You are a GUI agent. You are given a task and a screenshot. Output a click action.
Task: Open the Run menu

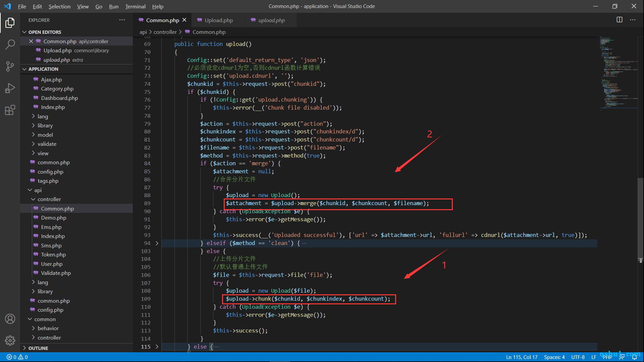point(114,6)
